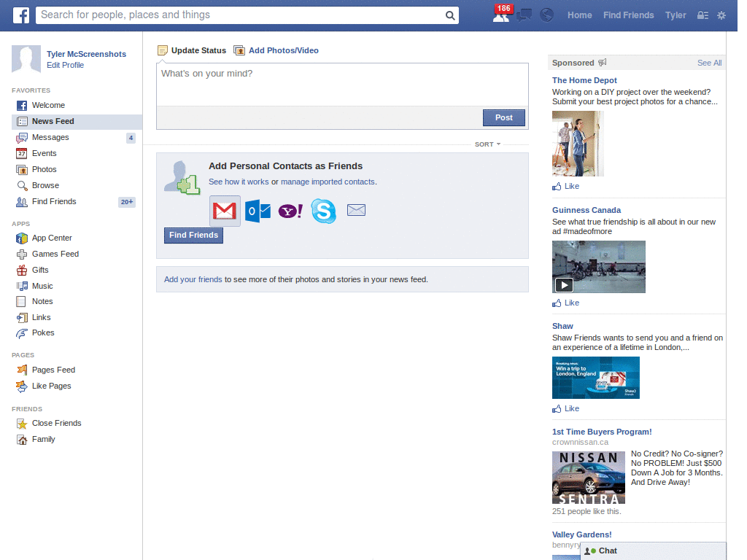
Task: Open Guinness Canada ad title
Action: pyautogui.click(x=586, y=211)
